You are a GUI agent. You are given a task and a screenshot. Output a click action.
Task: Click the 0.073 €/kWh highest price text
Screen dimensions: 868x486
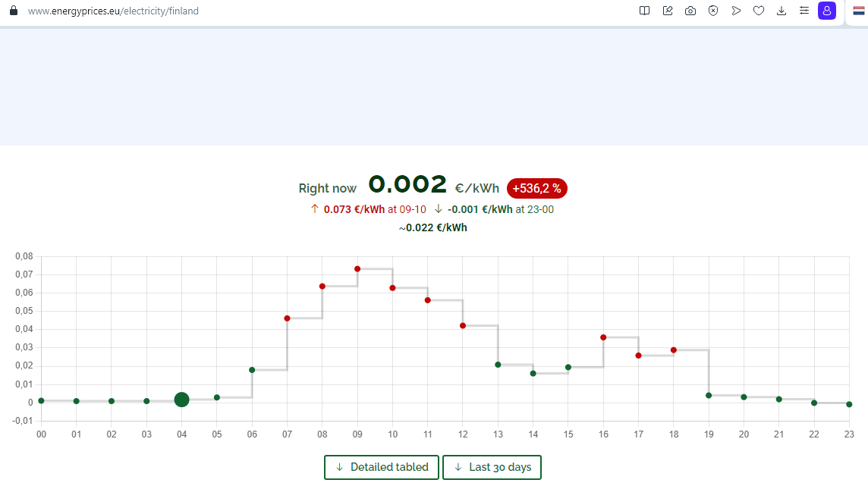click(354, 209)
